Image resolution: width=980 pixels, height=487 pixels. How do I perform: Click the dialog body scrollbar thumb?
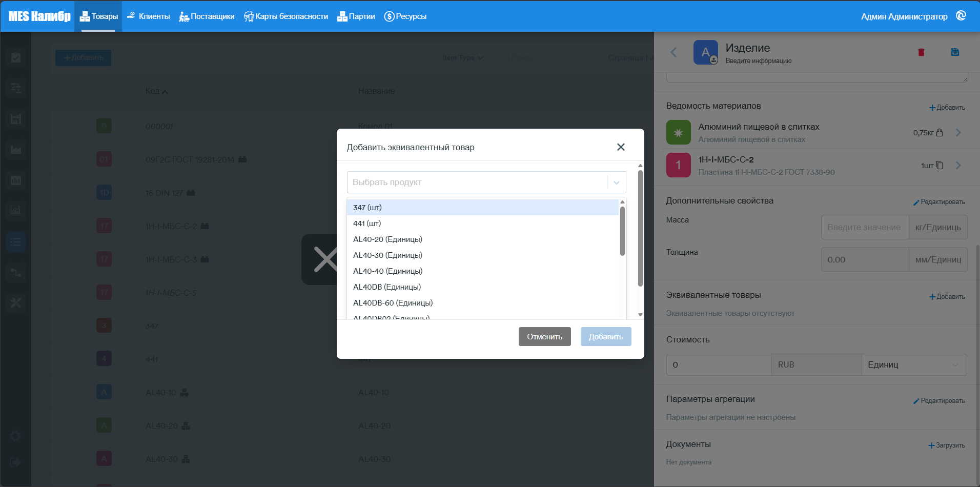(640, 228)
